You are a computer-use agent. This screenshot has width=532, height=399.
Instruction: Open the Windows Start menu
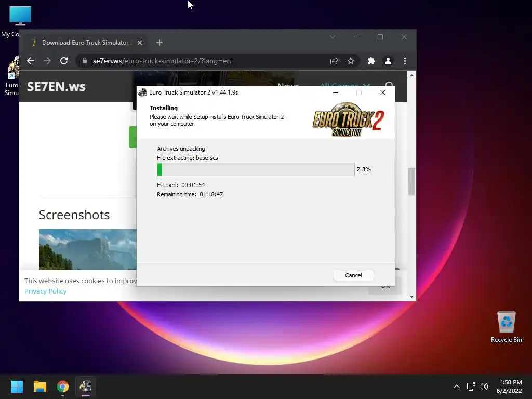(17, 387)
